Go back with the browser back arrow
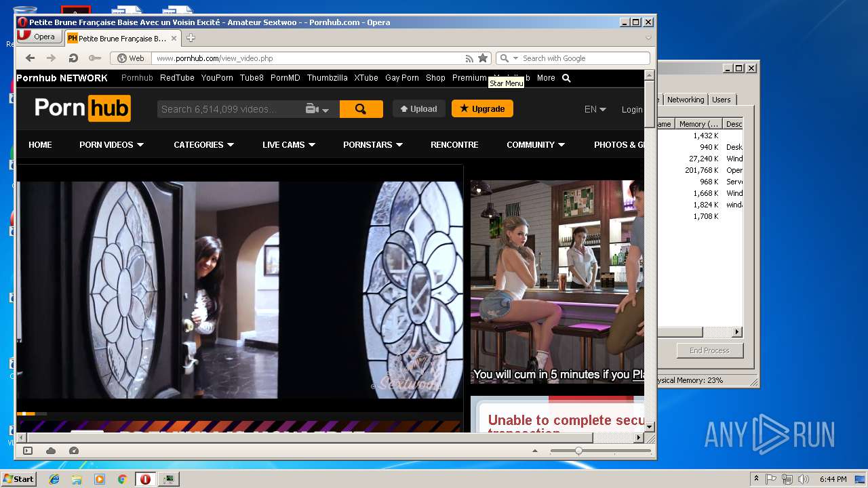868x488 pixels. (30, 58)
